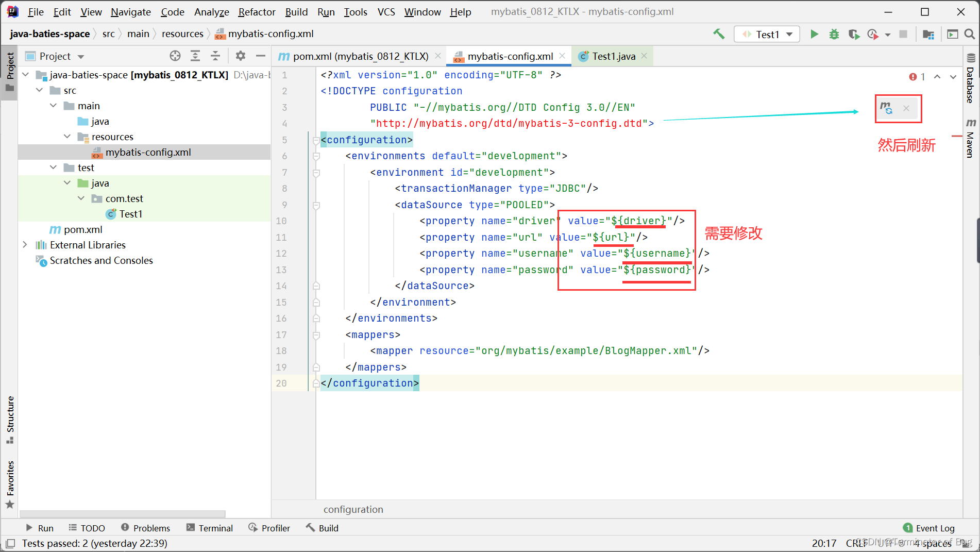Collapse the java-baties-space root node
Viewport: 980px width, 552px height.
pyautogui.click(x=25, y=75)
